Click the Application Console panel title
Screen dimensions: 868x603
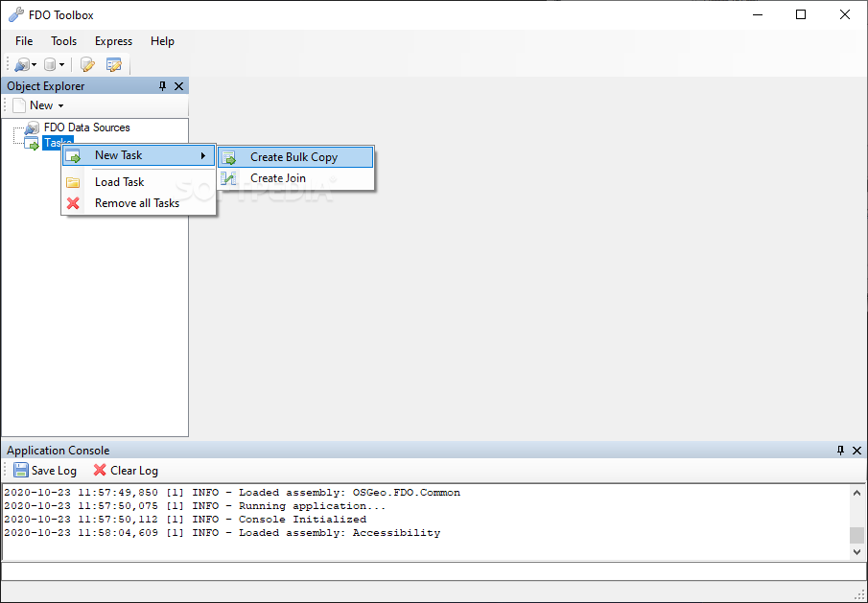point(59,451)
